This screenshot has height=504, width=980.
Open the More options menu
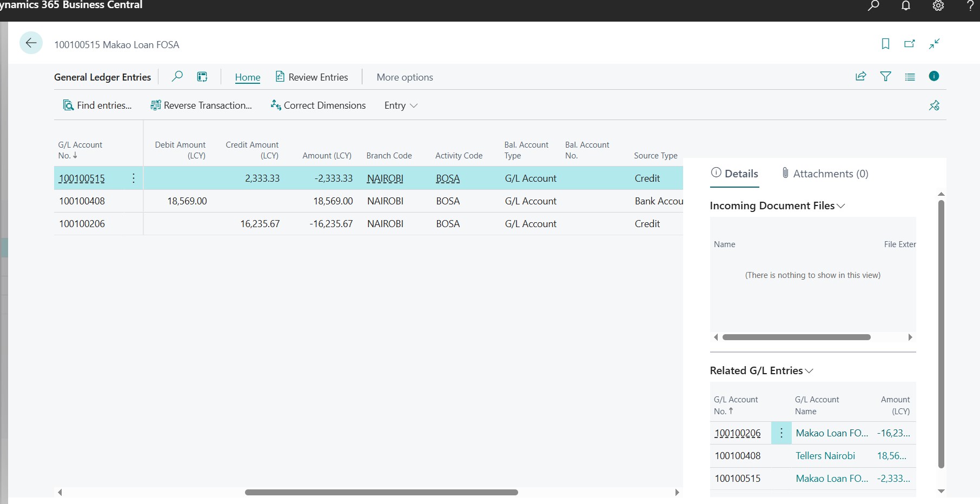tap(405, 77)
